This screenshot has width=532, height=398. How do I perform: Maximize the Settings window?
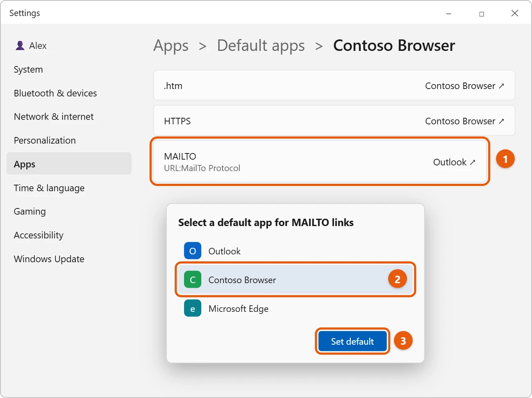481,14
